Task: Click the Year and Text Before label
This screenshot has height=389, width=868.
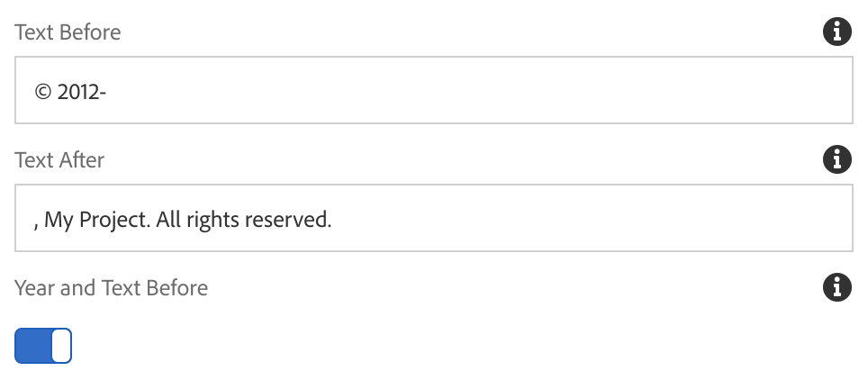Action: [112, 288]
